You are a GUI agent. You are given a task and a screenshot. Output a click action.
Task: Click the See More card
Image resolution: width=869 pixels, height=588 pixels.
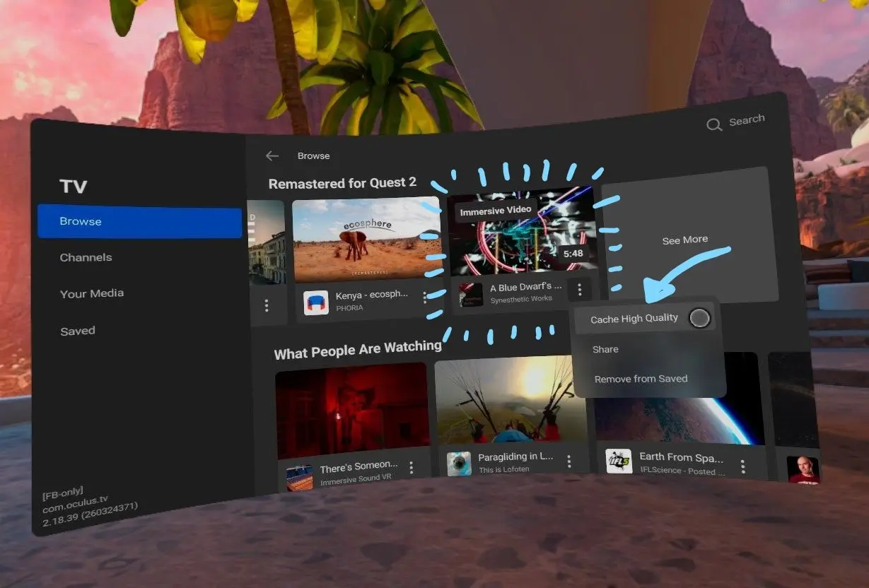pos(689,235)
